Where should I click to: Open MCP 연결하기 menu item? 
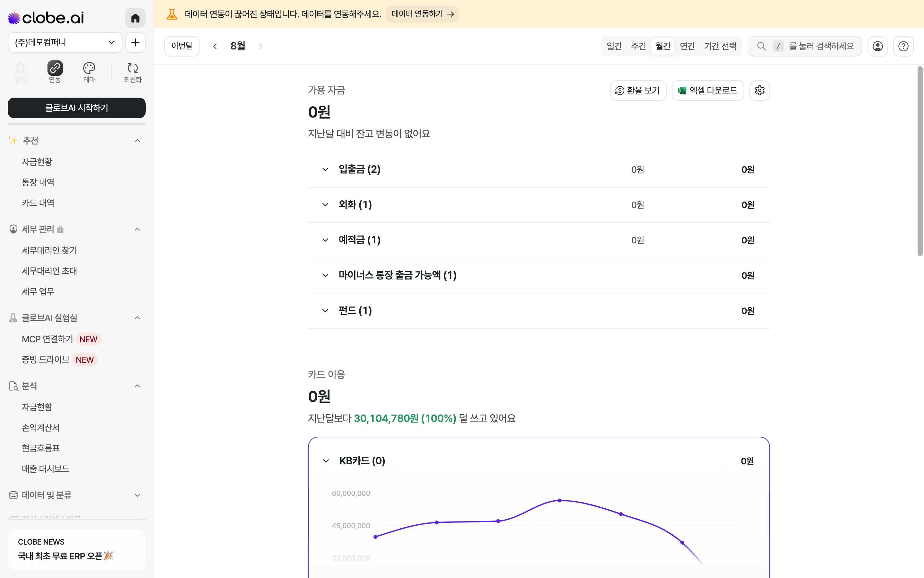coord(61,339)
